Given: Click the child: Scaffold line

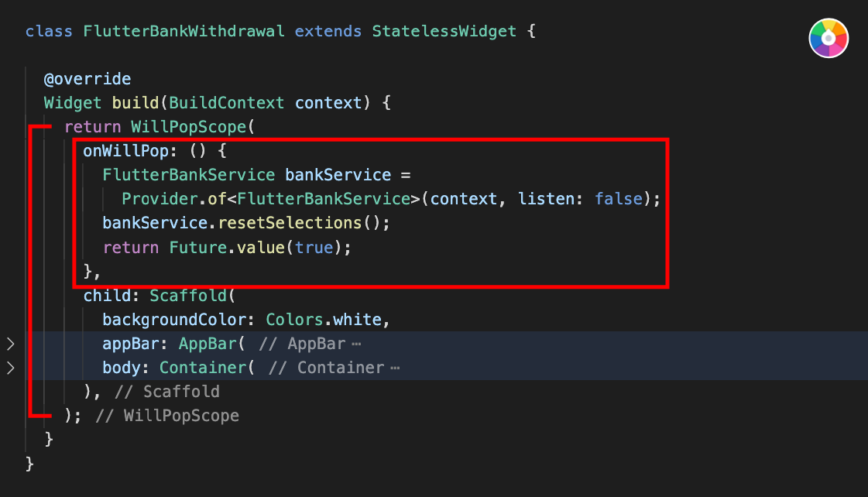Looking at the screenshot, I should click(x=159, y=296).
